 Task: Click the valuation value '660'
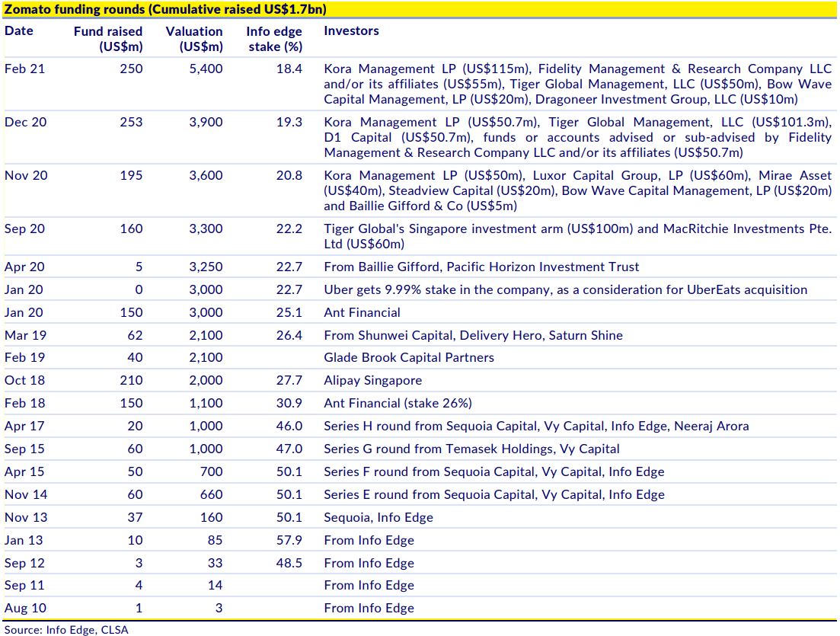pyautogui.click(x=212, y=494)
